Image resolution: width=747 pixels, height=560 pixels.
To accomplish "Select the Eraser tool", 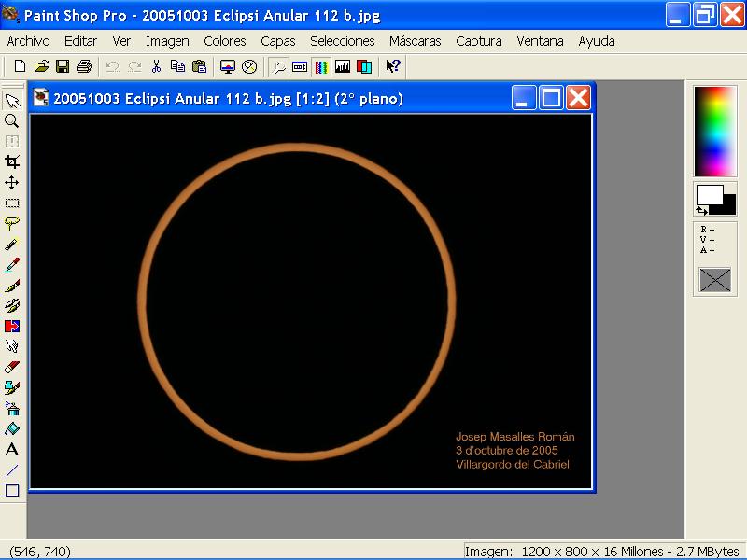I will (12, 367).
